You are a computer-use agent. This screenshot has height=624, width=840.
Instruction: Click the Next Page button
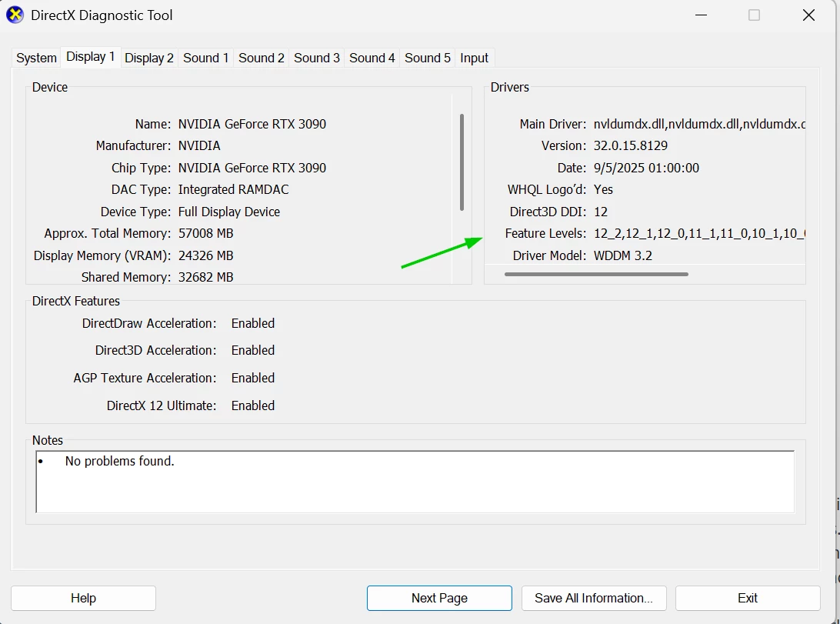(439, 598)
